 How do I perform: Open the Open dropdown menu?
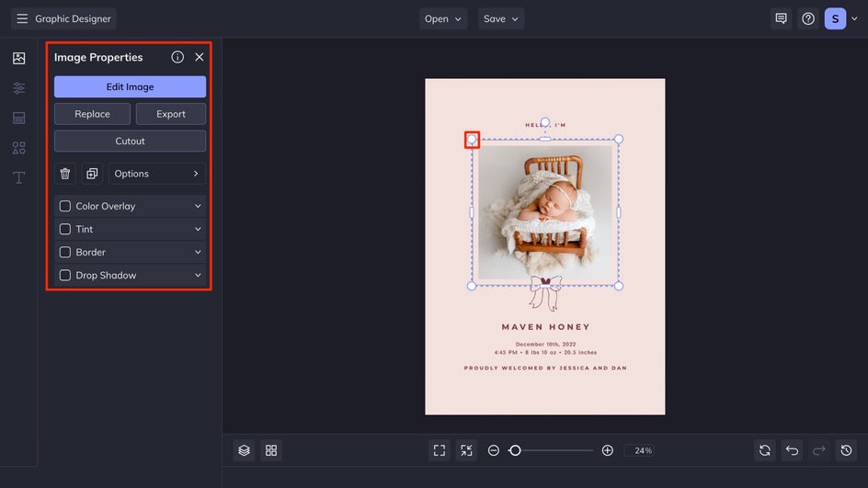443,18
